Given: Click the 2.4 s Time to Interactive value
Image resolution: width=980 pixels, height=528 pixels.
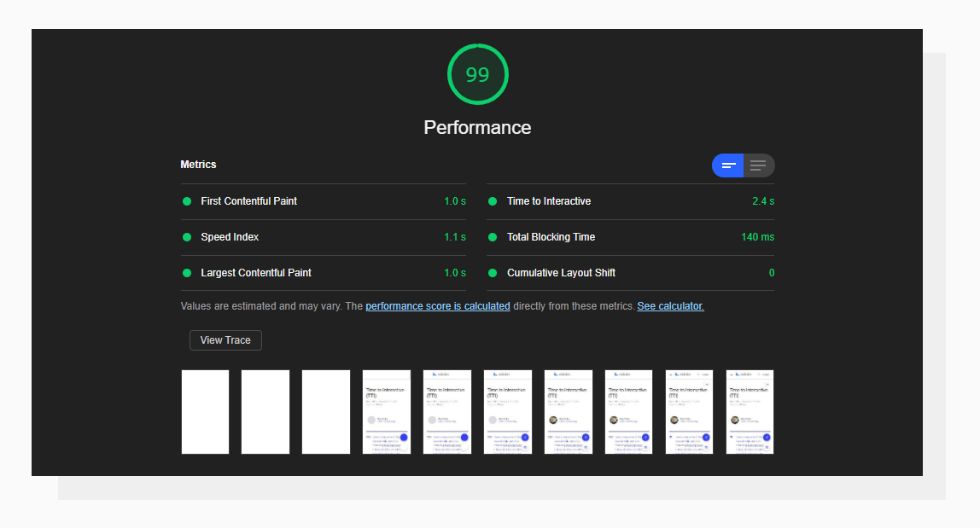Looking at the screenshot, I should tap(767, 201).
